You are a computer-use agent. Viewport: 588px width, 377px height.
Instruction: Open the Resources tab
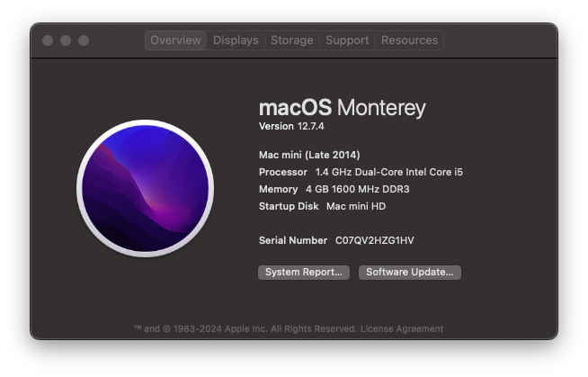click(x=409, y=40)
